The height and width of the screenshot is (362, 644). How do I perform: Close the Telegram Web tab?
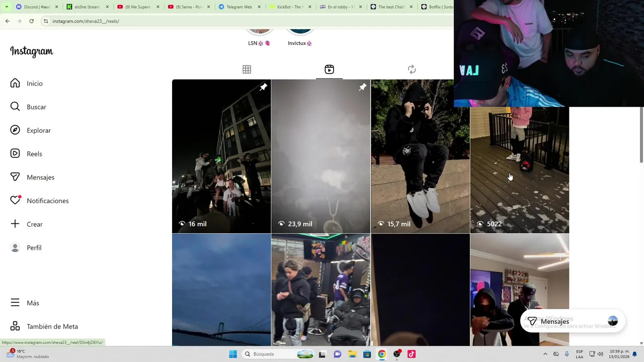click(259, 7)
